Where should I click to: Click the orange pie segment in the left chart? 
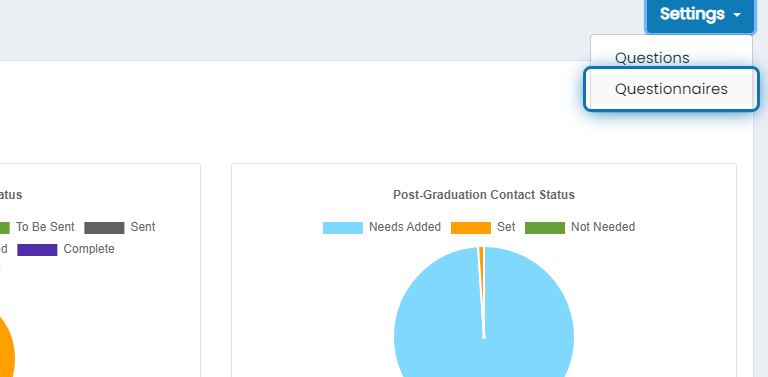tap(6, 353)
